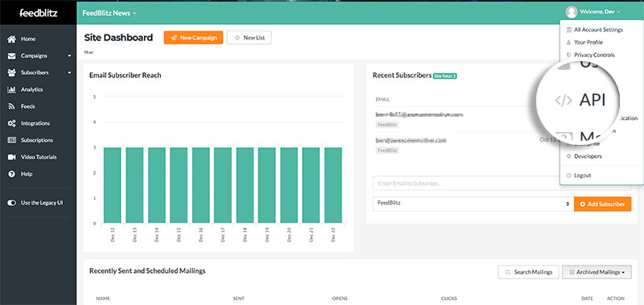Click the Feeds RSS icon
The image size is (644, 305).
[x=12, y=106]
